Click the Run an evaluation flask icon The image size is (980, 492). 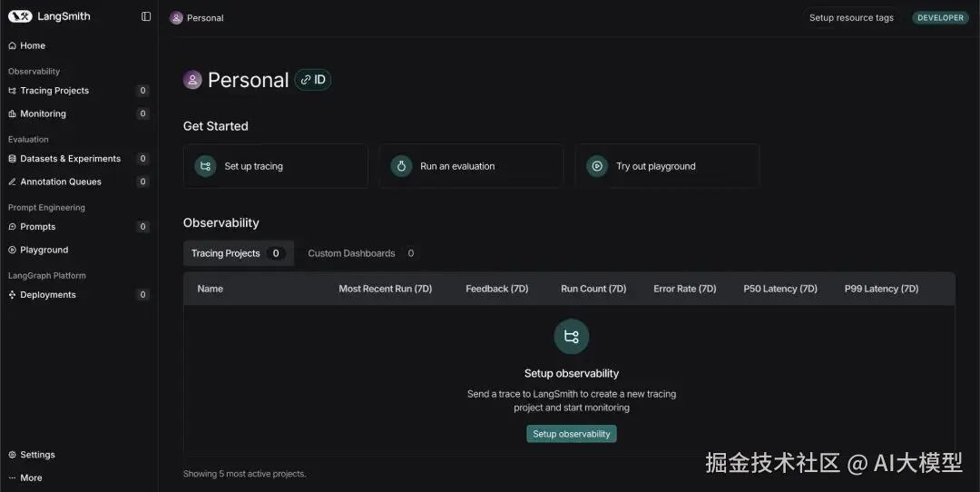pyautogui.click(x=401, y=166)
